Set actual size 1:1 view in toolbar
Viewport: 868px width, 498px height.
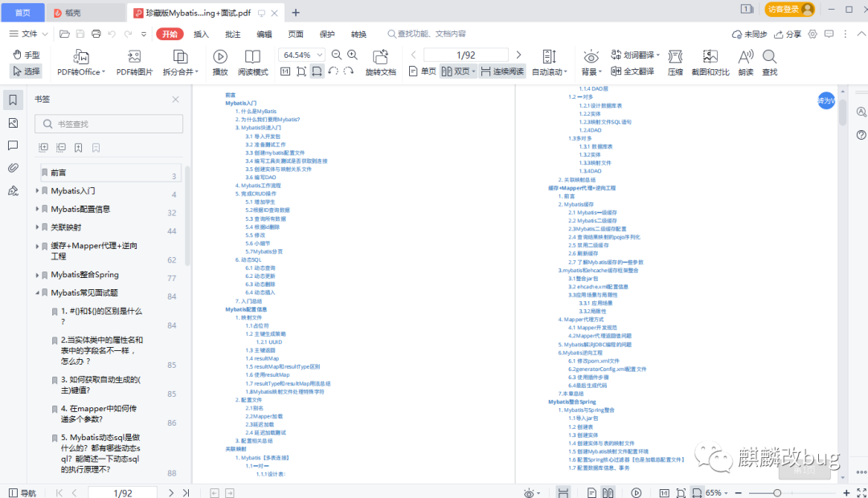point(285,71)
